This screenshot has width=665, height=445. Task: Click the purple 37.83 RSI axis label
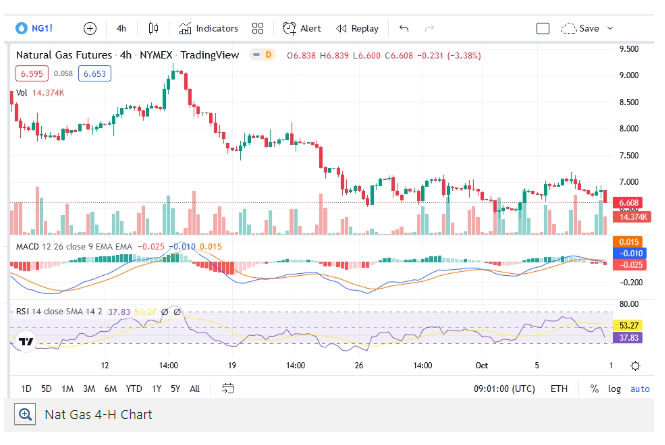[629, 338]
